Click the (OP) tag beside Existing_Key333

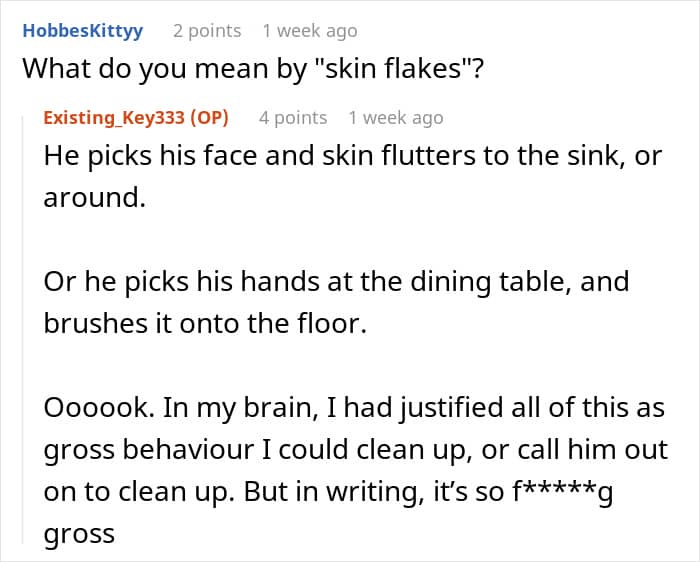point(209,118)
